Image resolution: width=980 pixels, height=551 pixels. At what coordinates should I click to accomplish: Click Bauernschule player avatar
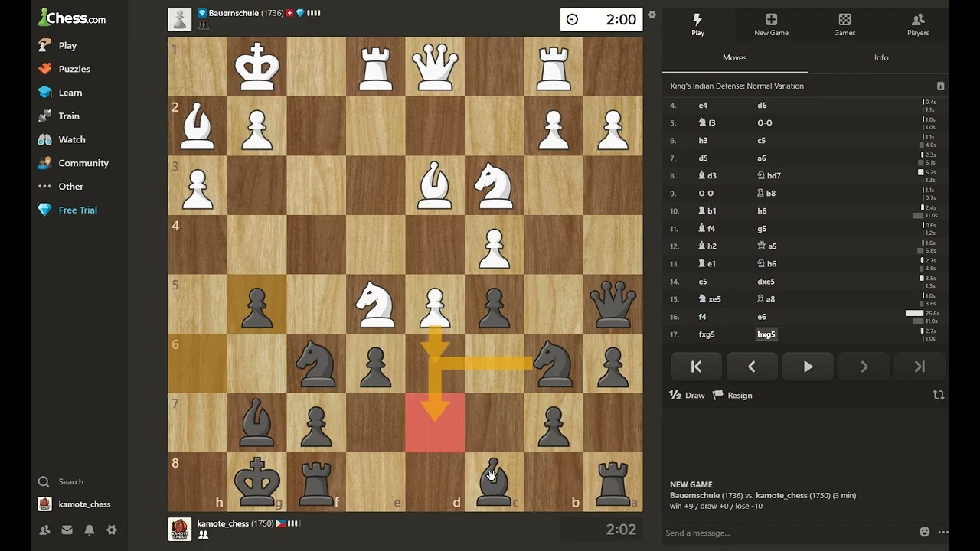click(180, 19)
